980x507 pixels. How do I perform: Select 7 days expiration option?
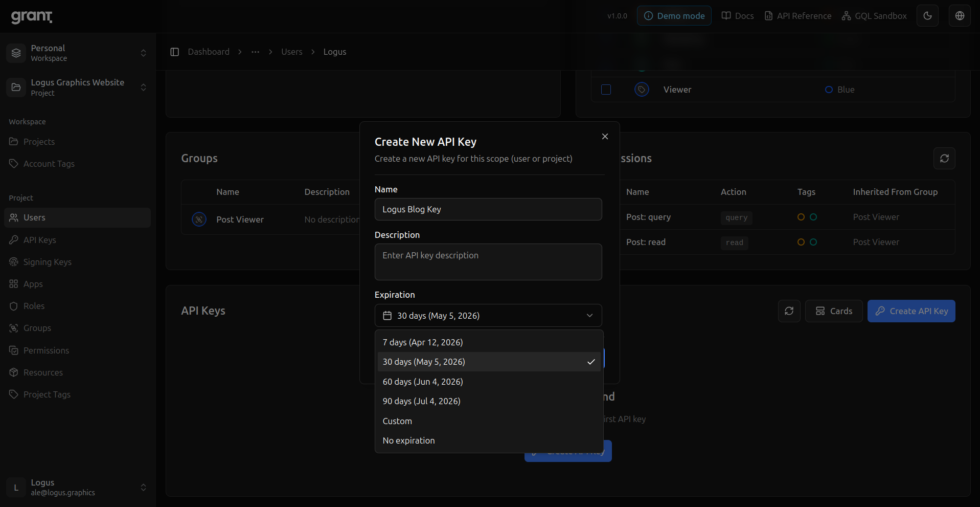point(489,342)
